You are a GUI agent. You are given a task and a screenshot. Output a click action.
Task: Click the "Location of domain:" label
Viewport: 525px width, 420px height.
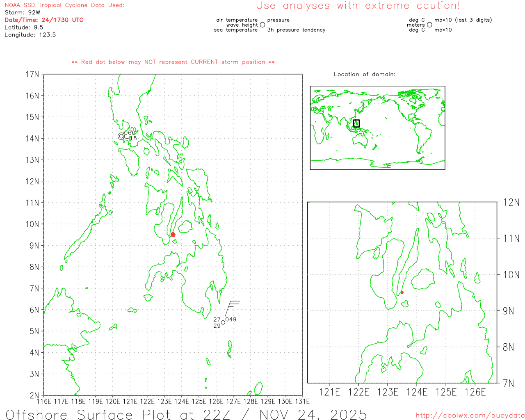pos(365,74)
